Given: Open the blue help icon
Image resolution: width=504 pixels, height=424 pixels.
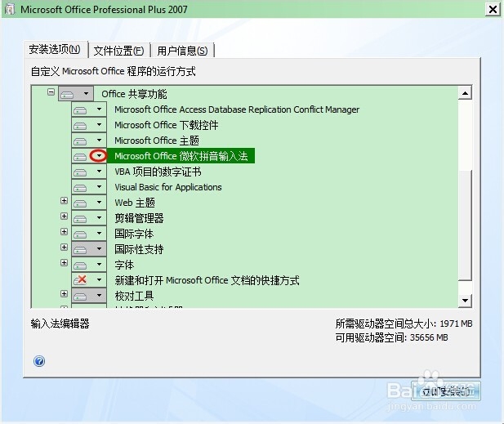Looking at the screenshot, I should pos(39,361).
